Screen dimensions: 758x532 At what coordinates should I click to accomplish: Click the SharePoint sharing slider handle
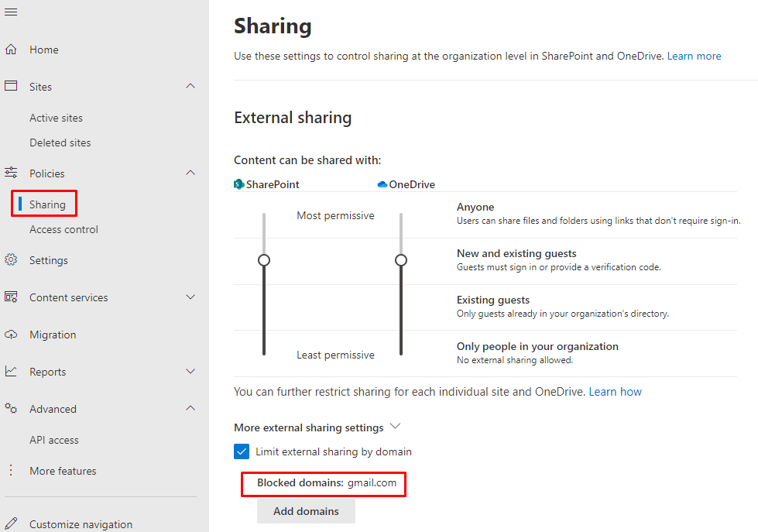tap(264, 260)
